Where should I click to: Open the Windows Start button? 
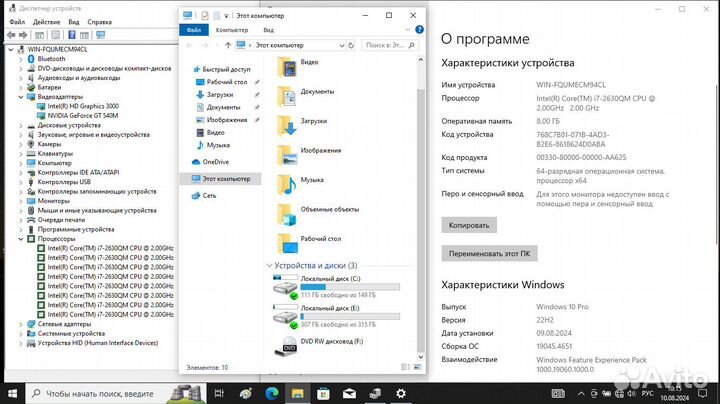pyautogui.click(x=13, y=393)
